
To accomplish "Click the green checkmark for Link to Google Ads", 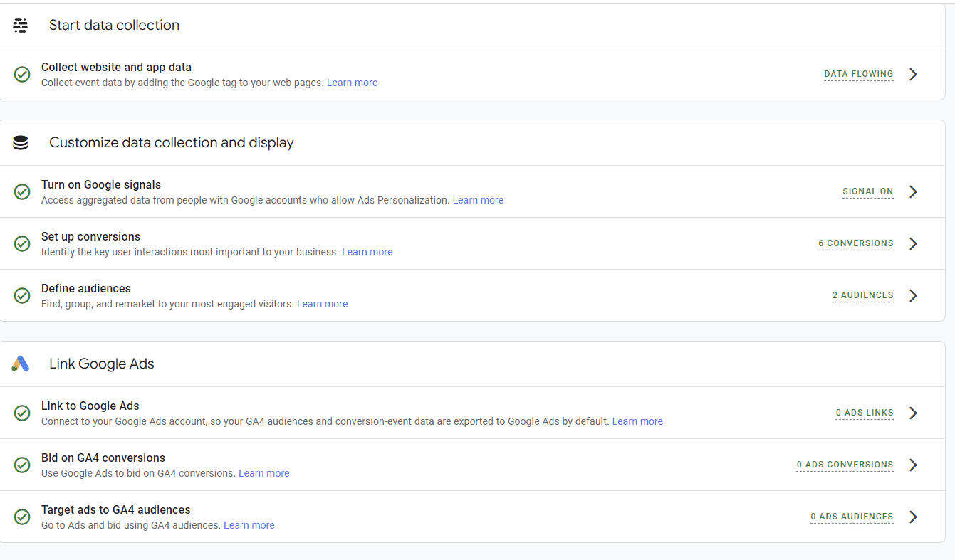I will click(x=22, y=413).
